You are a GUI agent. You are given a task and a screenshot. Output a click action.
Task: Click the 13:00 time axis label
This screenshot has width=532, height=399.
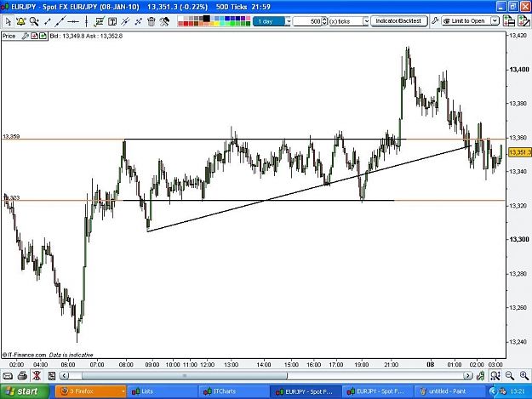coord(231,364)
